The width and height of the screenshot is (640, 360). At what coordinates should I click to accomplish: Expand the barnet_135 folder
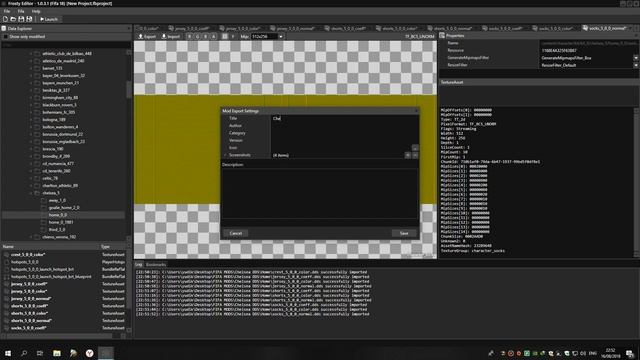tap(31, 68)
